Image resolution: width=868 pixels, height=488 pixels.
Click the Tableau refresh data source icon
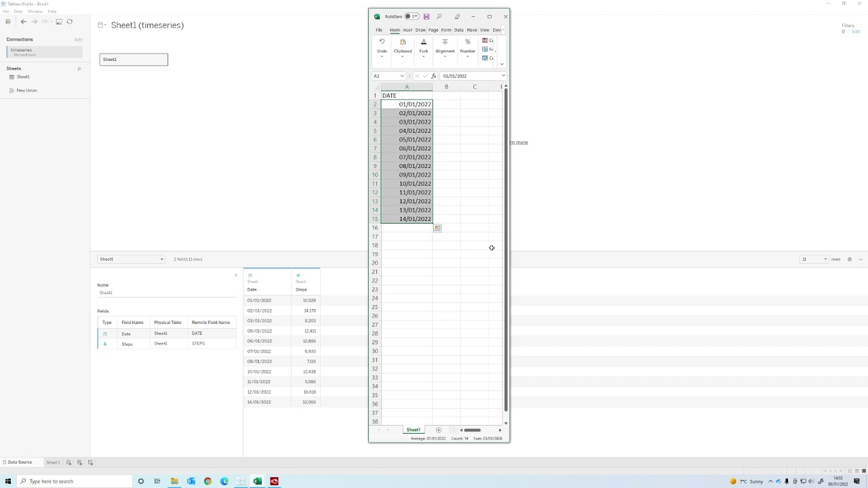69,22
